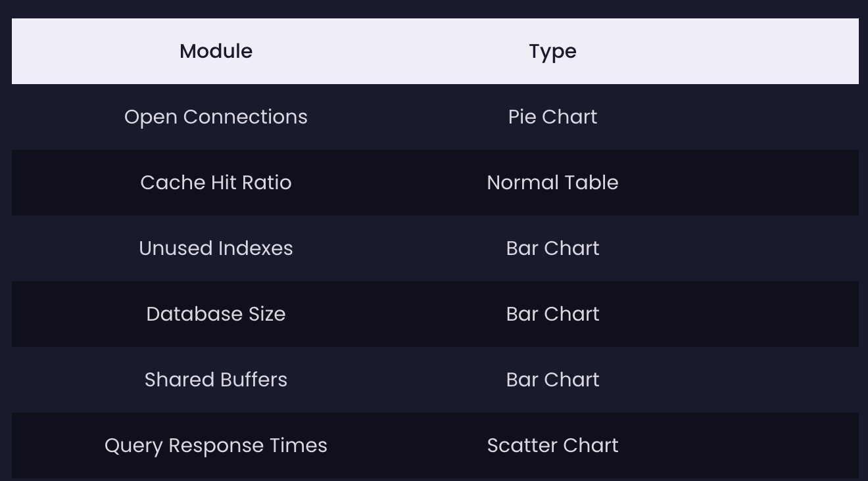
Task: Select the Open Connections module cell
Action: tap(216, 117)
